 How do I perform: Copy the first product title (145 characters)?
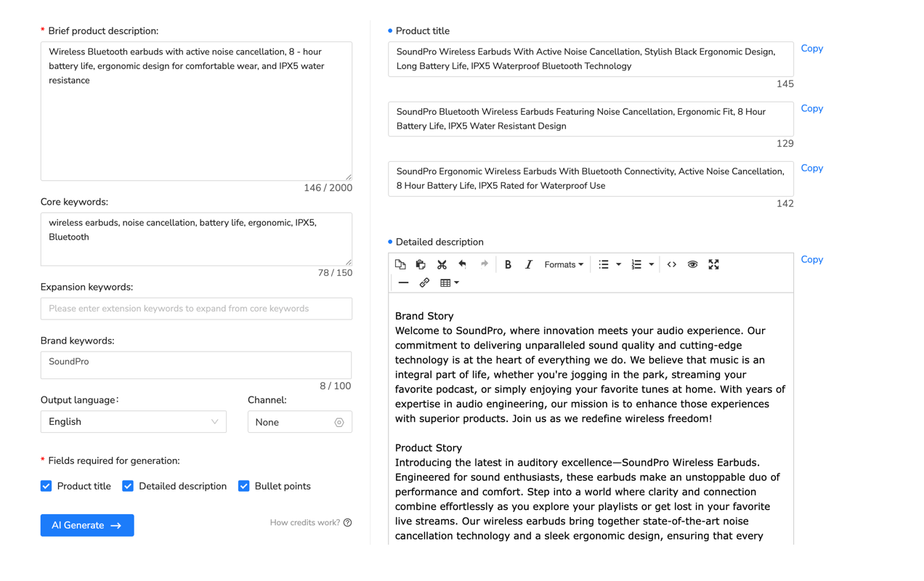[x=811, y=49]
